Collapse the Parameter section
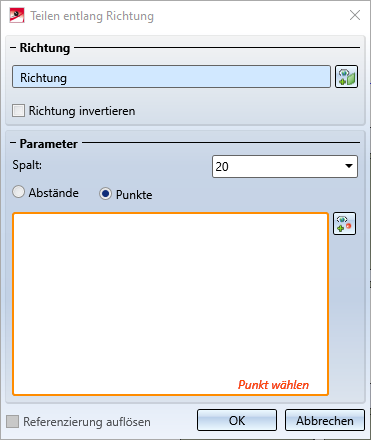 coord(13,143)
